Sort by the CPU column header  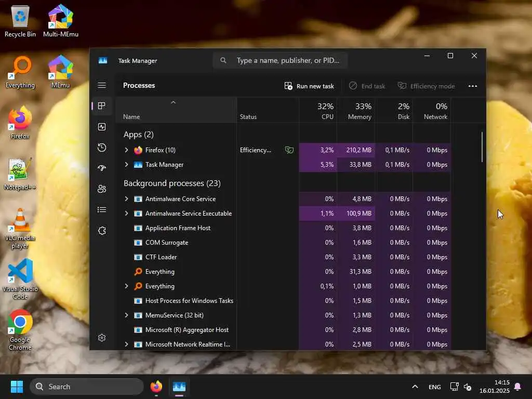coord(318,111)
